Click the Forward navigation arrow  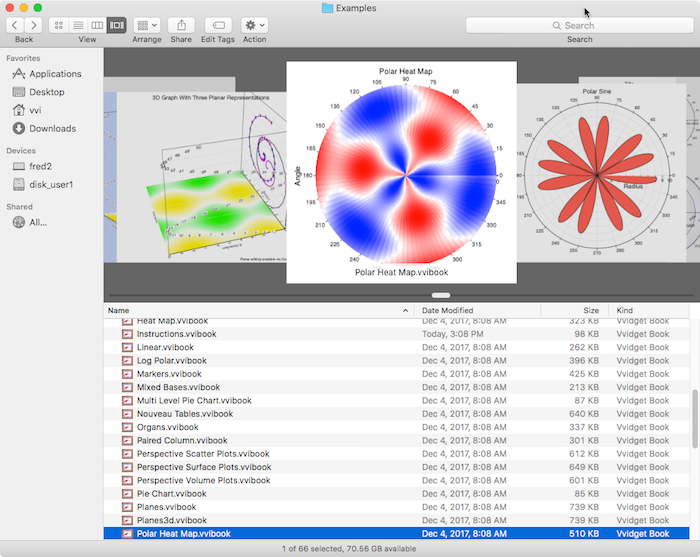[x=33, y=25]
